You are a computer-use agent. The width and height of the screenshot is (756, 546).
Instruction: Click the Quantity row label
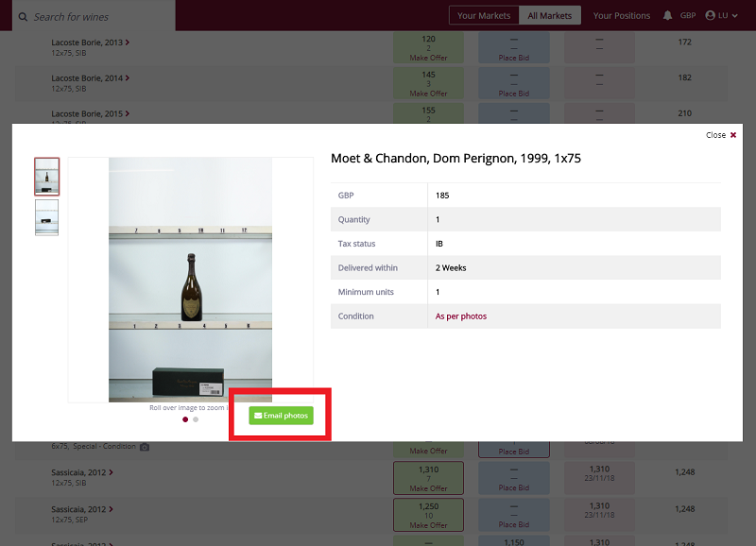353,219
